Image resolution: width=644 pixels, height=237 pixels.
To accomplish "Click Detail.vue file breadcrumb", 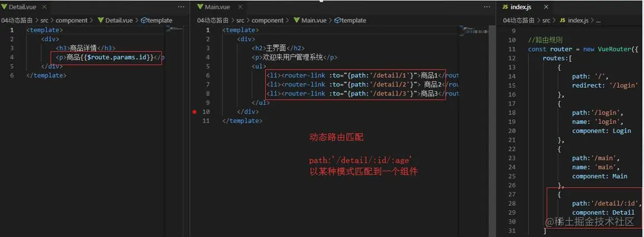I will (115, 20).
